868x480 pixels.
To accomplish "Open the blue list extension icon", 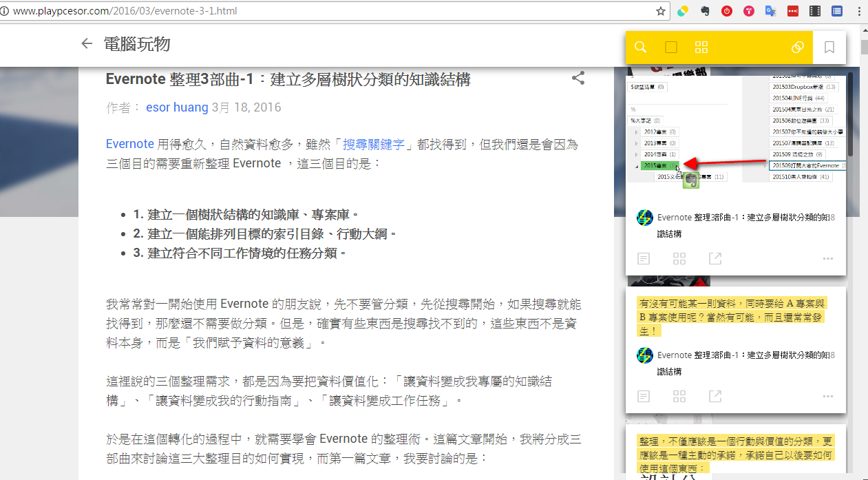I will coord(837,11).
